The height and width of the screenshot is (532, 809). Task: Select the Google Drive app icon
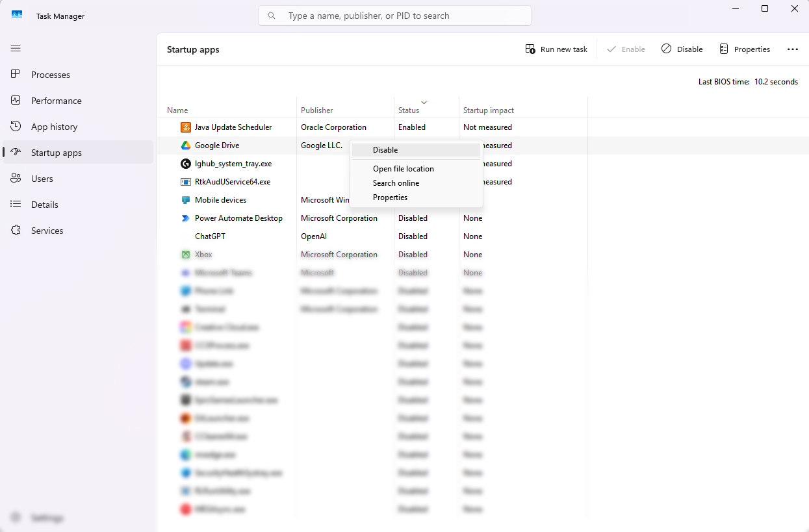pos(185,146)
